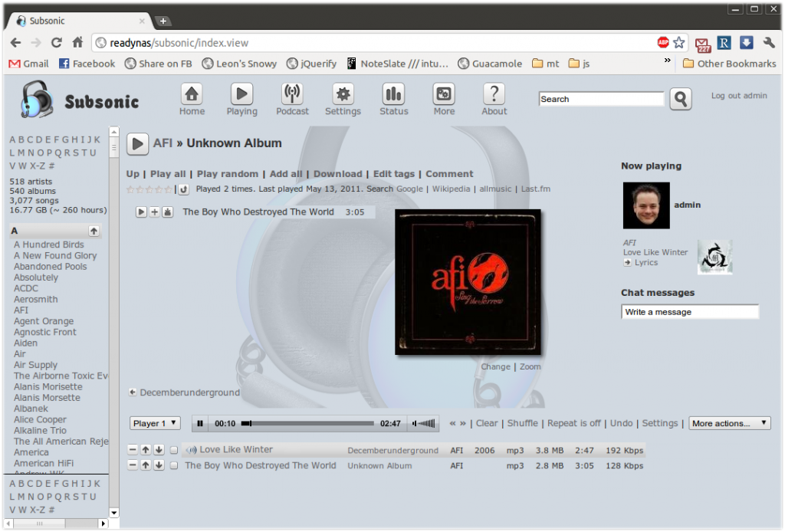Adjust the player volume slider
The image size is (785, 532).
tap(423, 423)
